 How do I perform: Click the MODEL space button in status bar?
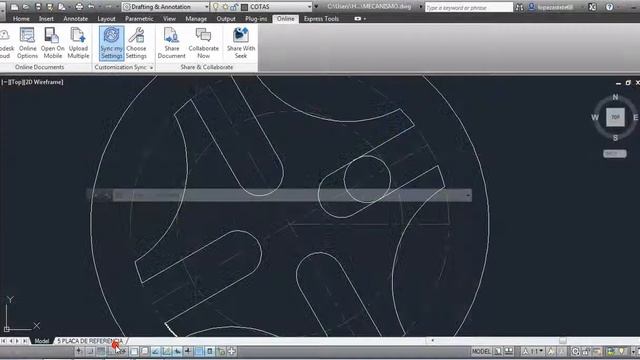coord(481,351)
